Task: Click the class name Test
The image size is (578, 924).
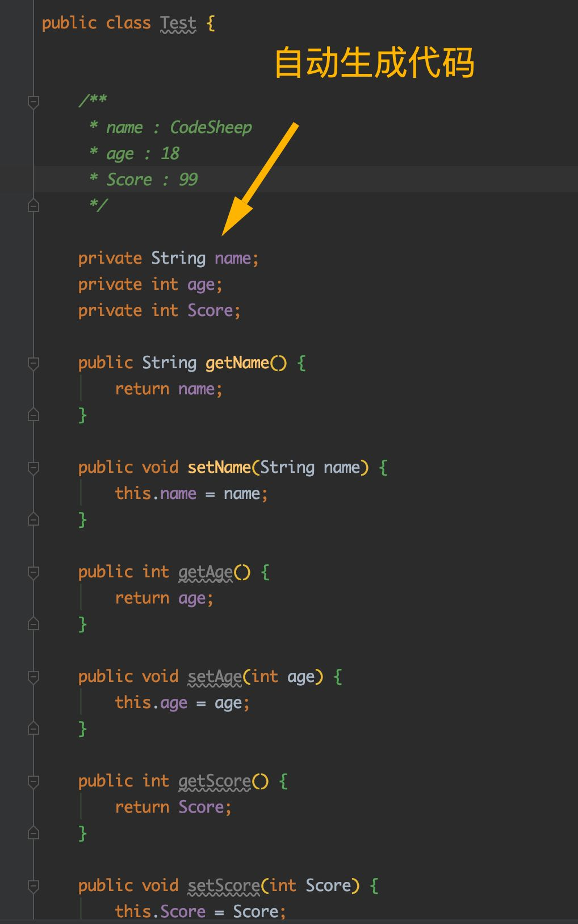Action: 178,23
